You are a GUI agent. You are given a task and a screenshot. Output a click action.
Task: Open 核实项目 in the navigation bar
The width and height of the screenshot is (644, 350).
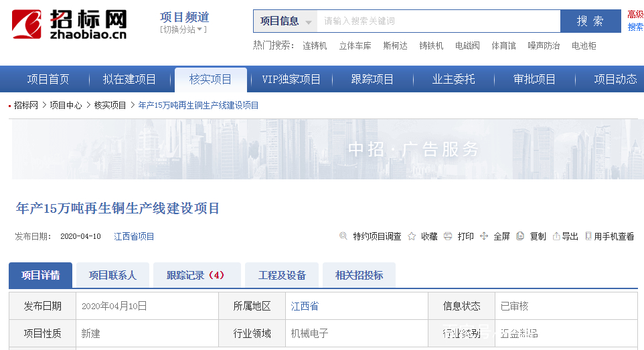210,80
